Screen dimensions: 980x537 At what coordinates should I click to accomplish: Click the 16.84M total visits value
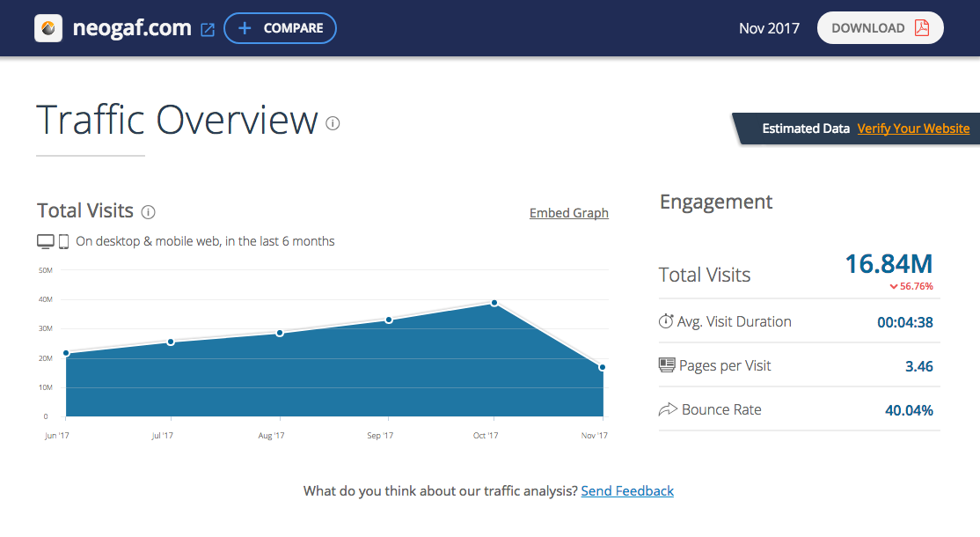point(889,264)
